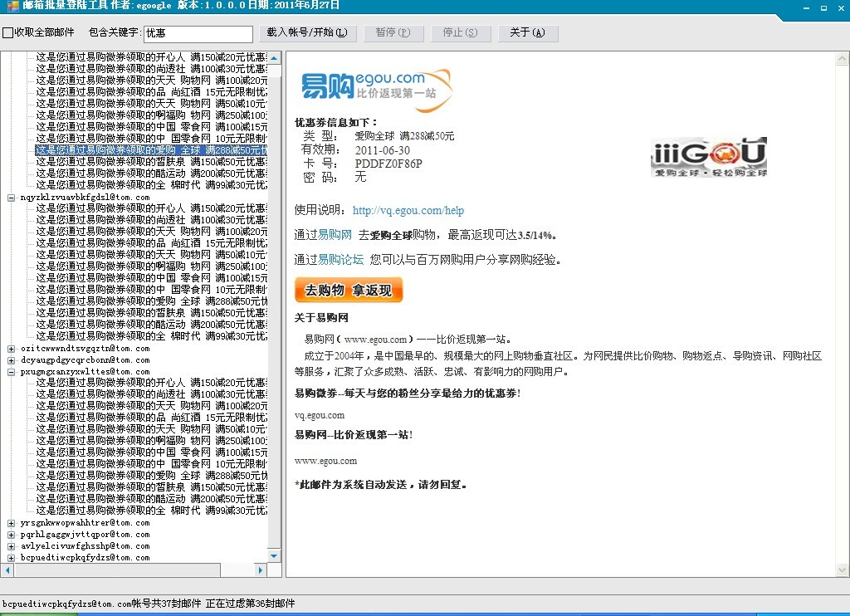This screenshot has width=850, height=616.
Task: Click the application icon in title bar
Action: click(12, 6)
